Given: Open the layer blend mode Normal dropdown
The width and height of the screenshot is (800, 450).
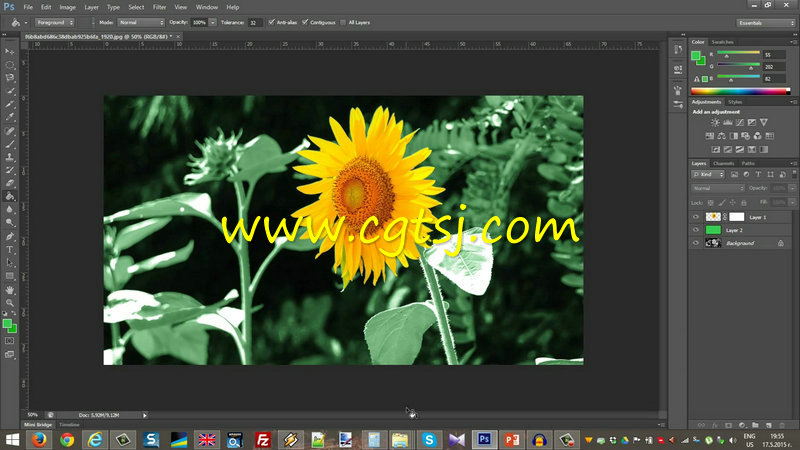Looking at the screenshot, I should [718, 188].
